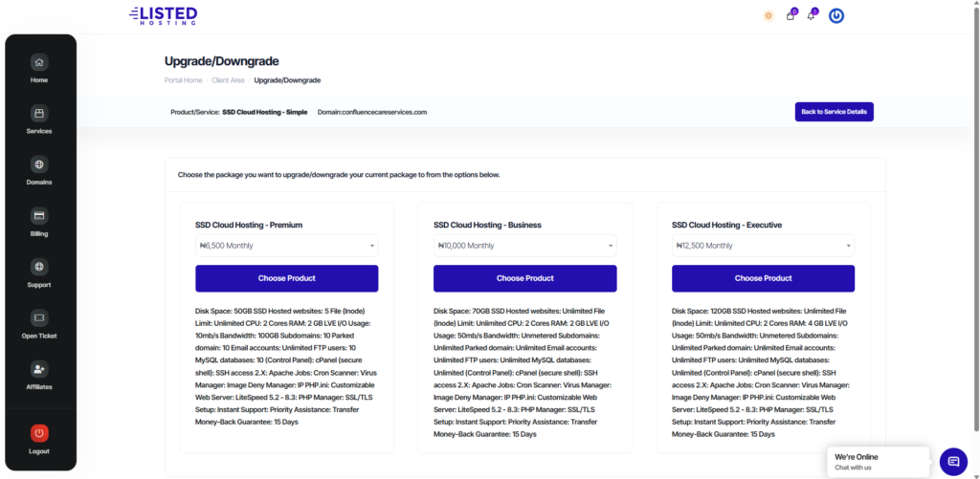Click the Home icon in sidebar
This screenshot has height=479, width=980.
point(38,63)
